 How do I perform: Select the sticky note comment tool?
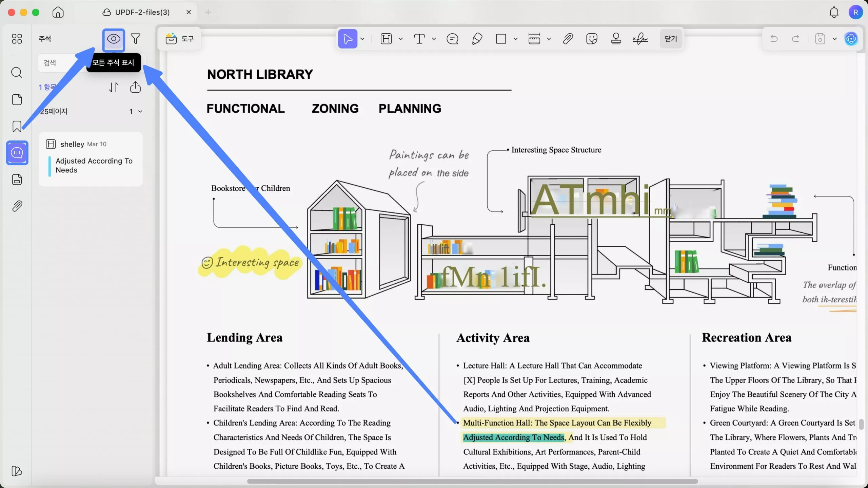pos(452,39)
